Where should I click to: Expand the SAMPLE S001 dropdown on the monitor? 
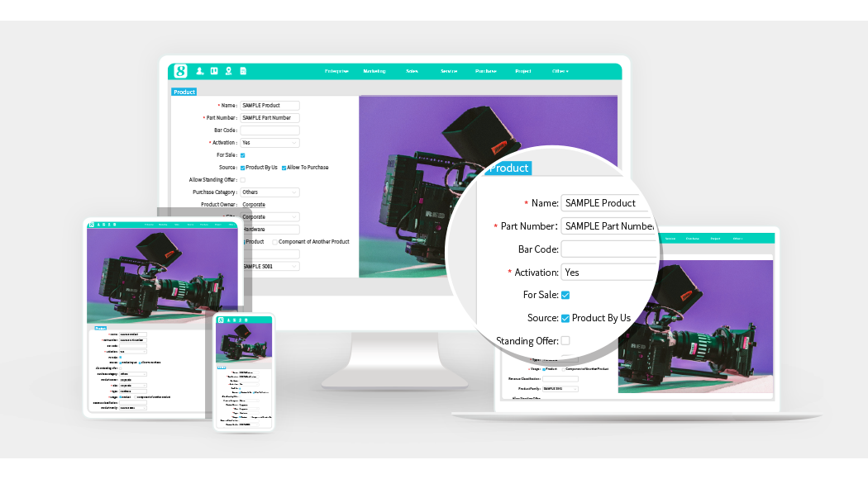click(269, 267)
